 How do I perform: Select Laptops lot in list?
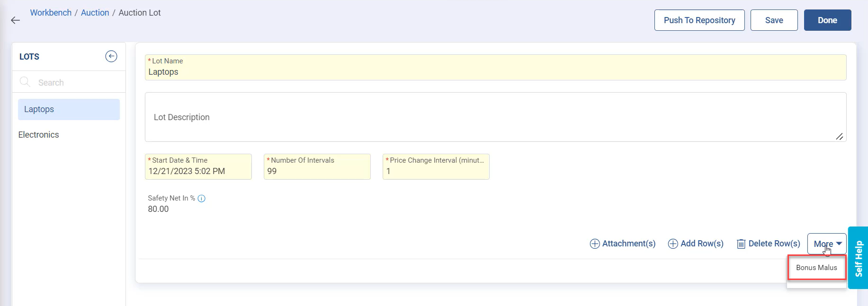(69, 109)
